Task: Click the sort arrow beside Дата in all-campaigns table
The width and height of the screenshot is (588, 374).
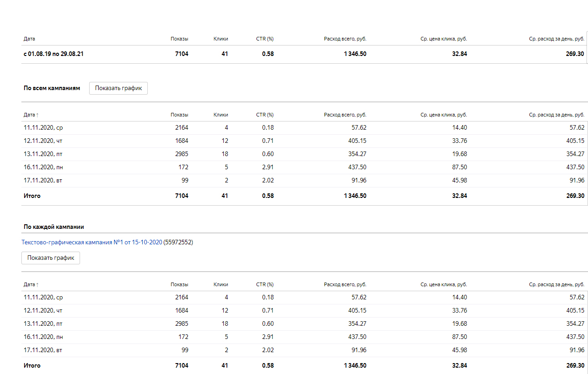Action: (37, 115)
